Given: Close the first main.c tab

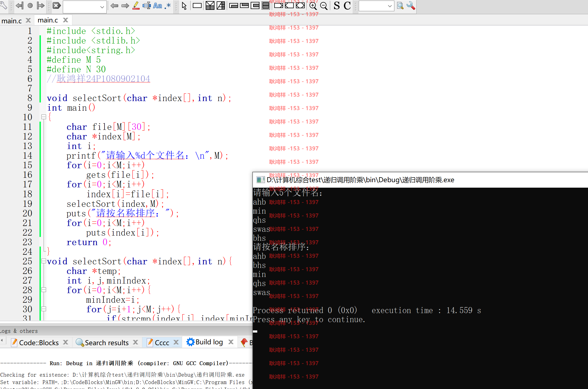Looking at the screenshot, I should point(28,20).
